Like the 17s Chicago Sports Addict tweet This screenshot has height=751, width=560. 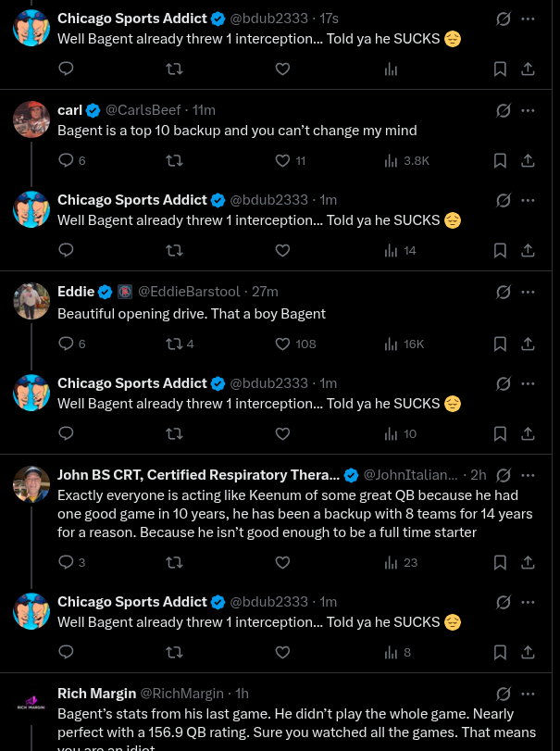tap(282, 69)
